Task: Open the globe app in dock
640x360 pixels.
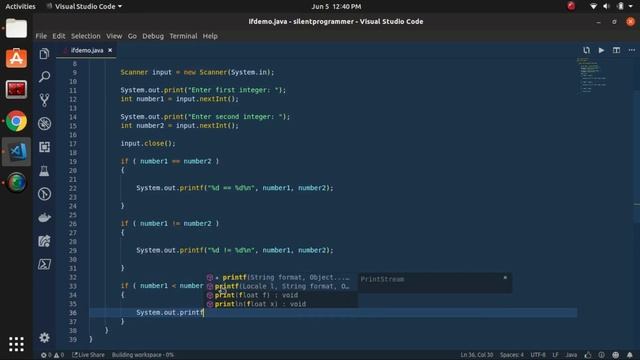Action: click(x=16, y=182)
